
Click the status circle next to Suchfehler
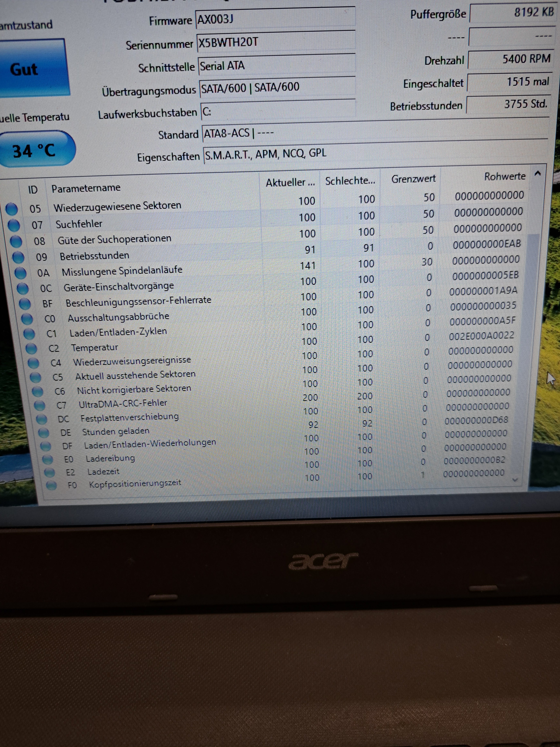coord(14,225)
